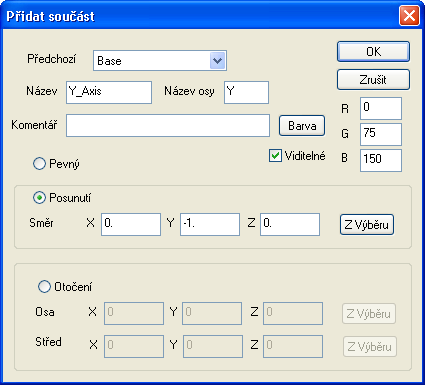The height and width of the screenshot is (385, 425).
Task: Select the Otočení radio button
Action: [44, 287]
